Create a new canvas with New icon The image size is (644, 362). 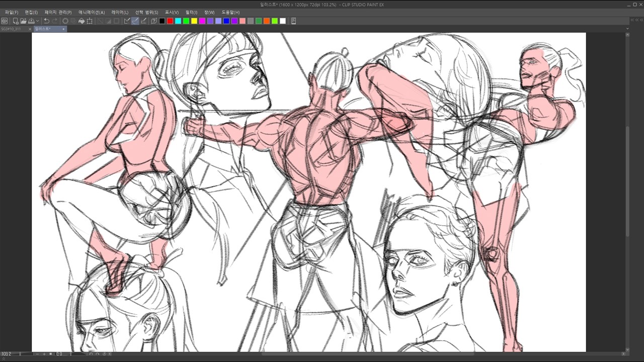16,21
